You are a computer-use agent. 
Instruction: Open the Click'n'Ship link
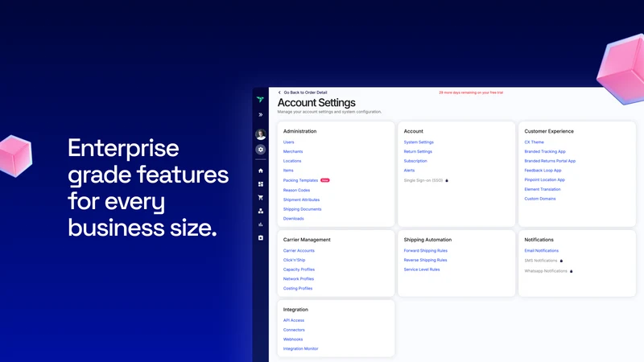[x=294, y=260]
